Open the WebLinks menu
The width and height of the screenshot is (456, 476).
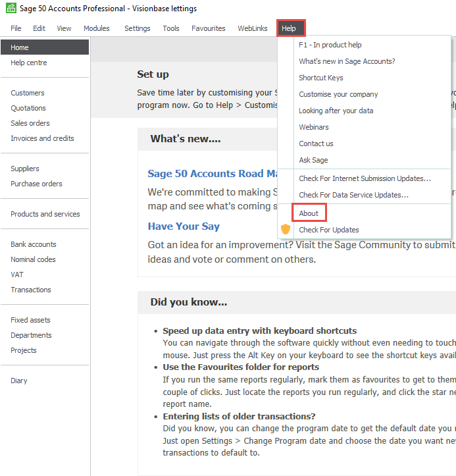253,28
